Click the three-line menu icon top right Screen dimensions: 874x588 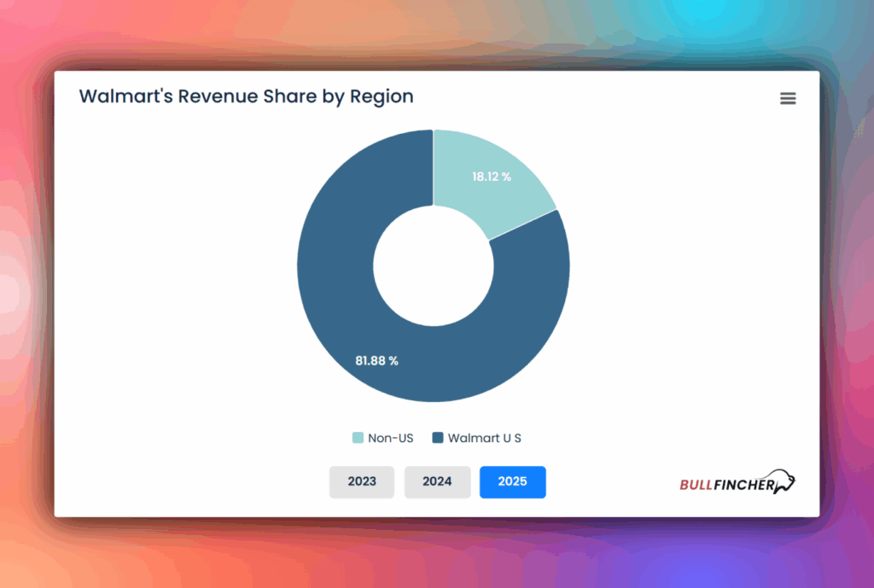(x=787, y=98)
